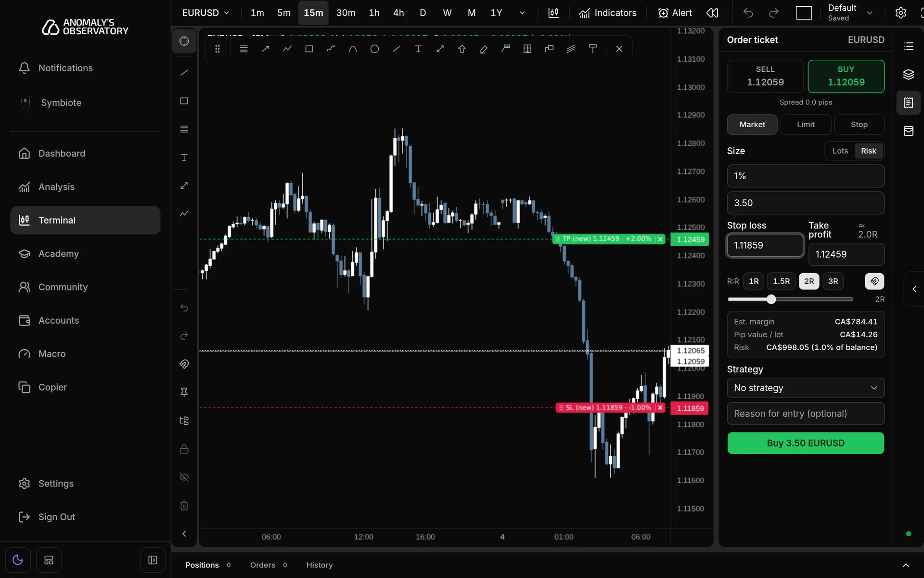Open the layers icon in right rail

click(x=908, y=75)
